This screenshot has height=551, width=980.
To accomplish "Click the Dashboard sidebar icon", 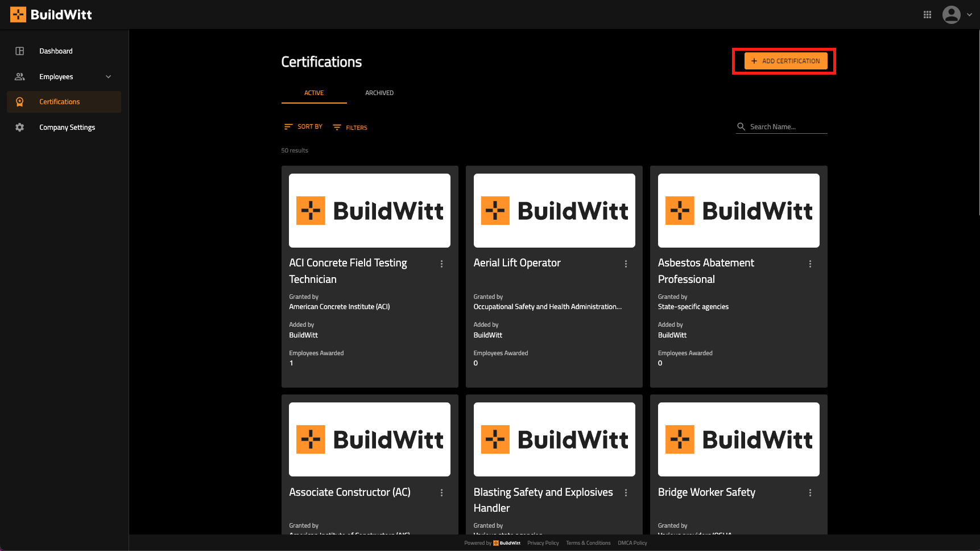I will pos(20,51).
